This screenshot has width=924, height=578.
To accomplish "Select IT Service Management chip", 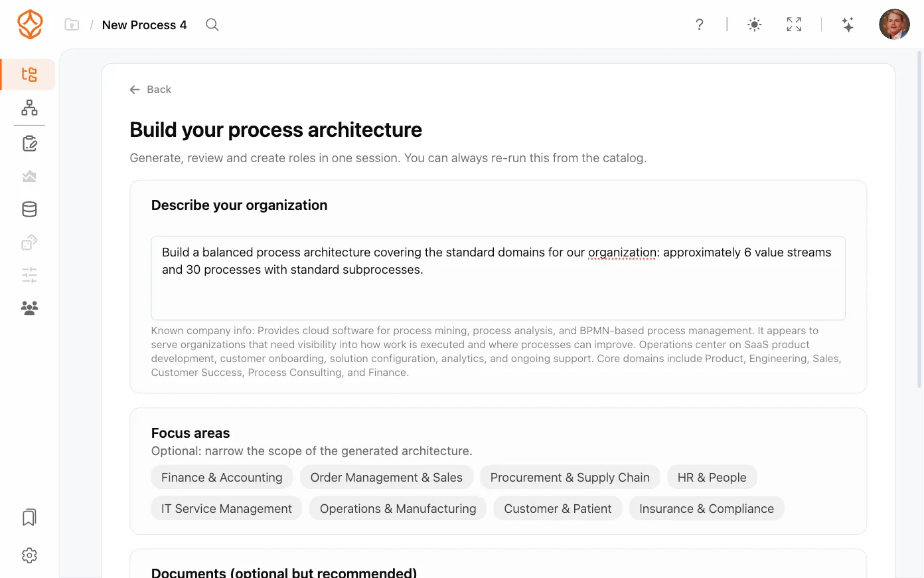I will coord(226,508).
